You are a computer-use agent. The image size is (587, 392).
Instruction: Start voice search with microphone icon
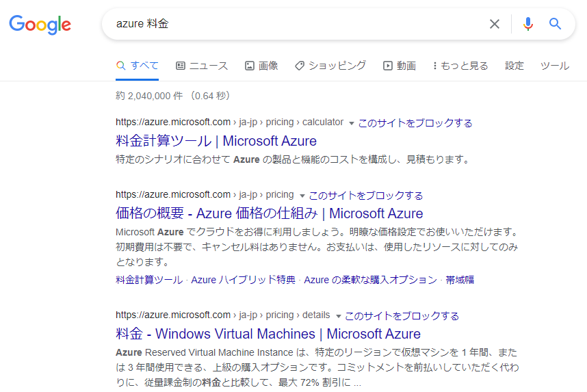pos(528,24)
